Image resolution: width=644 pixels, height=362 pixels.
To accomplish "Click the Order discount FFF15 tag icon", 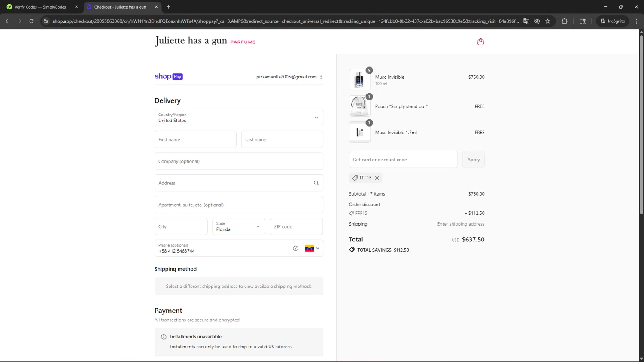I will 352,213.
